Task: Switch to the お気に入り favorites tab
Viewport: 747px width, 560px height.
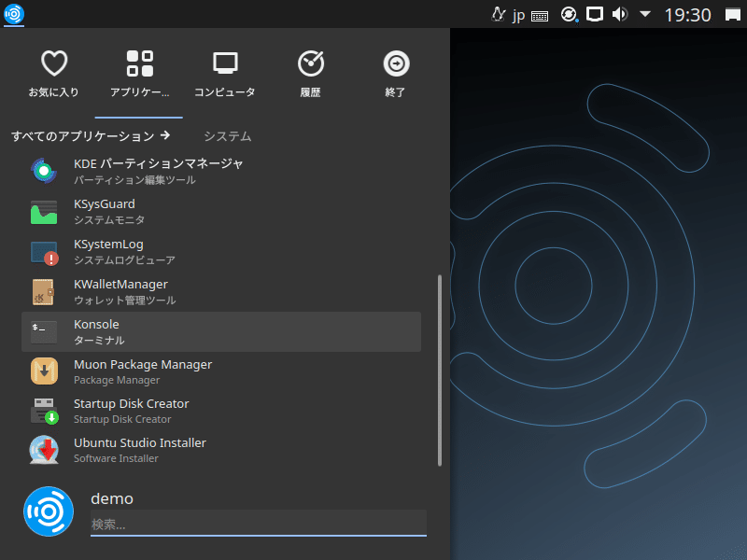Action: (x=54, y=75)
